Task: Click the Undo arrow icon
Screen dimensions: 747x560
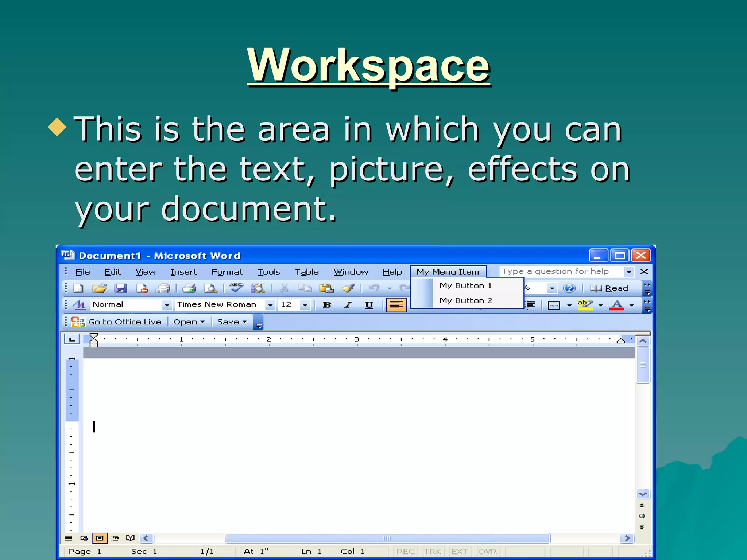Action: pyautogui.click(x=374, y=288)
